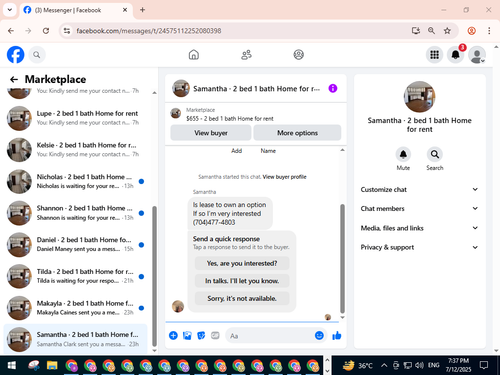The width and height of the screenshot is (500, 375).
Task: Send a thumbs-up like
Action: (x=337, y=335)
